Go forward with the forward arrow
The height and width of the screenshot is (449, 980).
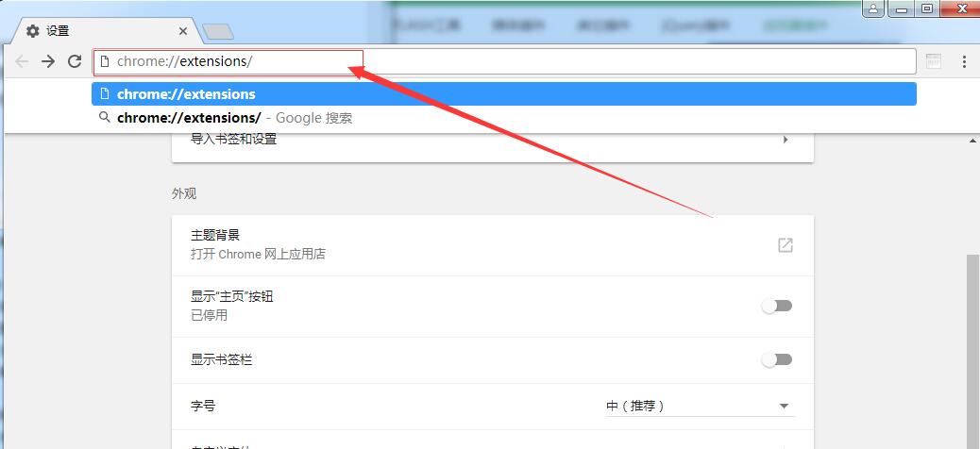47,61
